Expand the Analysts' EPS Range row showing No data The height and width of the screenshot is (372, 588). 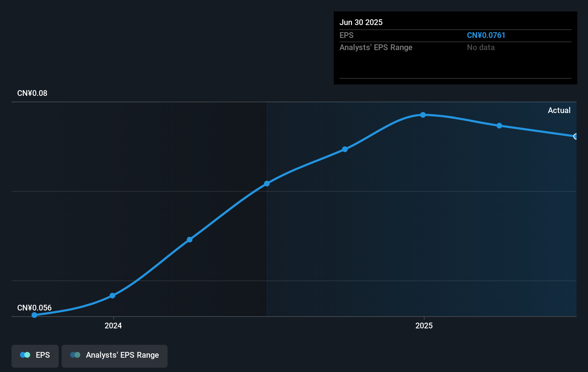point(376,47)
